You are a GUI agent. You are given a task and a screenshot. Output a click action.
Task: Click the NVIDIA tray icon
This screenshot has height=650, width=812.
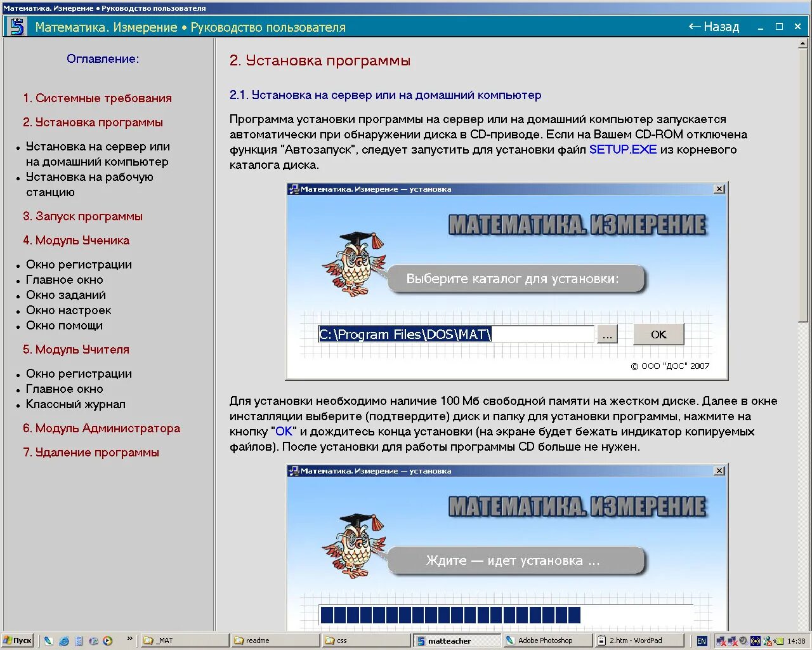coord(778,641)
